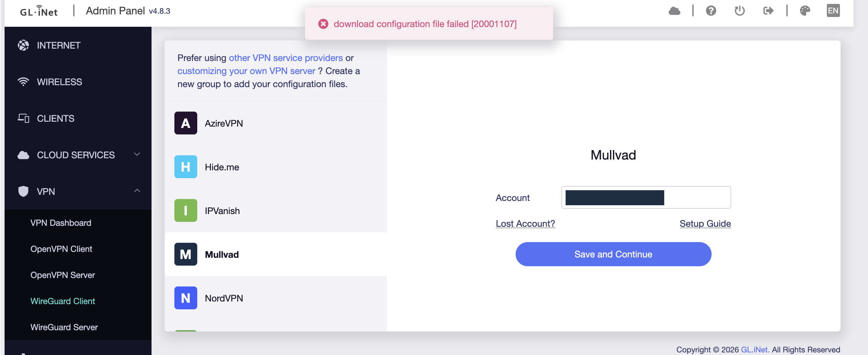868x355 pixels.
Task: Click the cloud status icon in header
Action: 674,11
